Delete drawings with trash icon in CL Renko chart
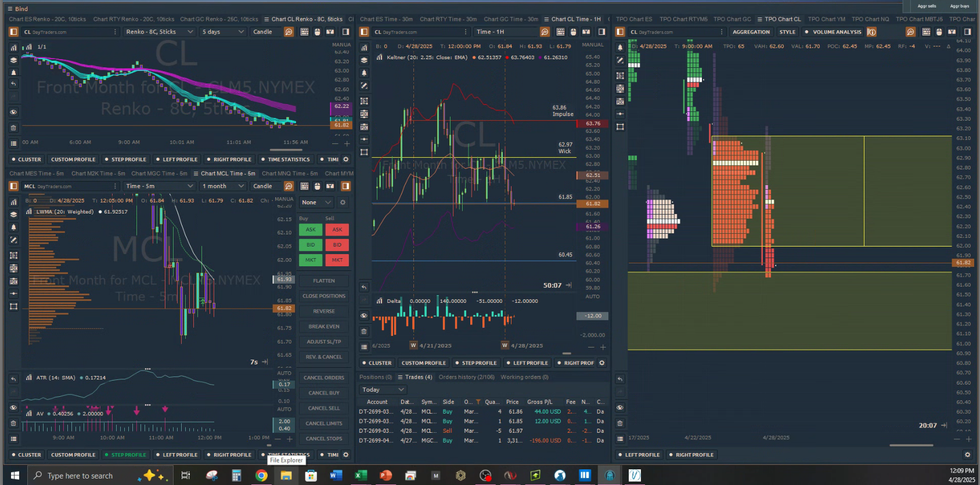 [13, 128]
